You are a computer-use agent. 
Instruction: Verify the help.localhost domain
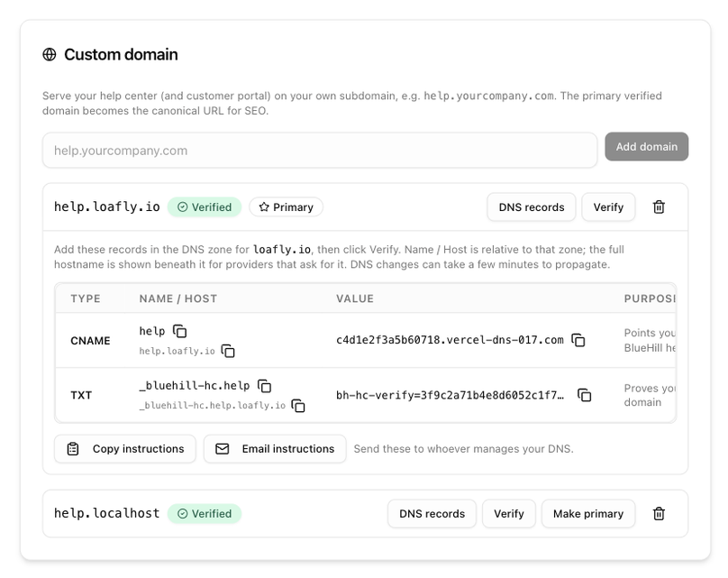click(x=508, y=514)
